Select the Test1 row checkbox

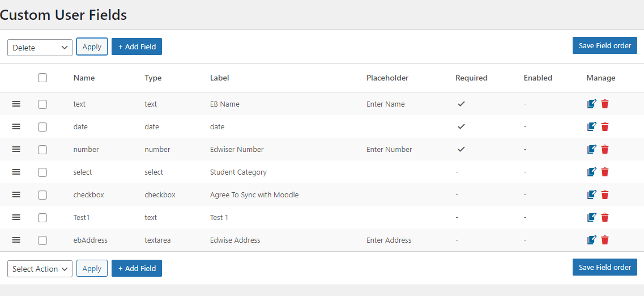(x=42, y=218)
